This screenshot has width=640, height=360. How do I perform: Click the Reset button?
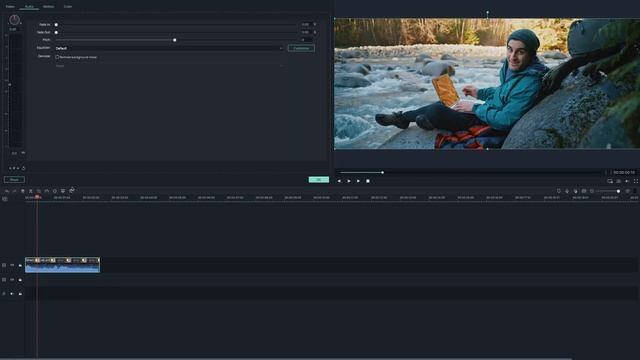tap(14, 180)
